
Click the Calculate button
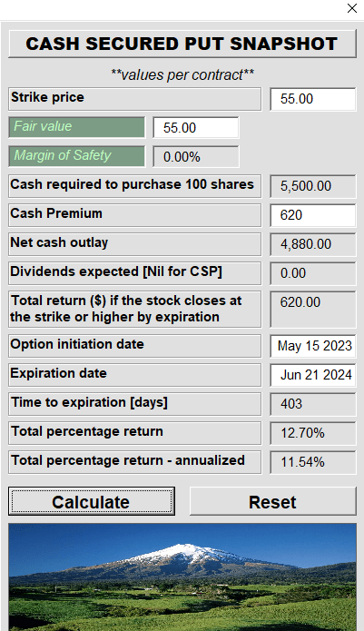pyautogui.click(x=92, y=501)
